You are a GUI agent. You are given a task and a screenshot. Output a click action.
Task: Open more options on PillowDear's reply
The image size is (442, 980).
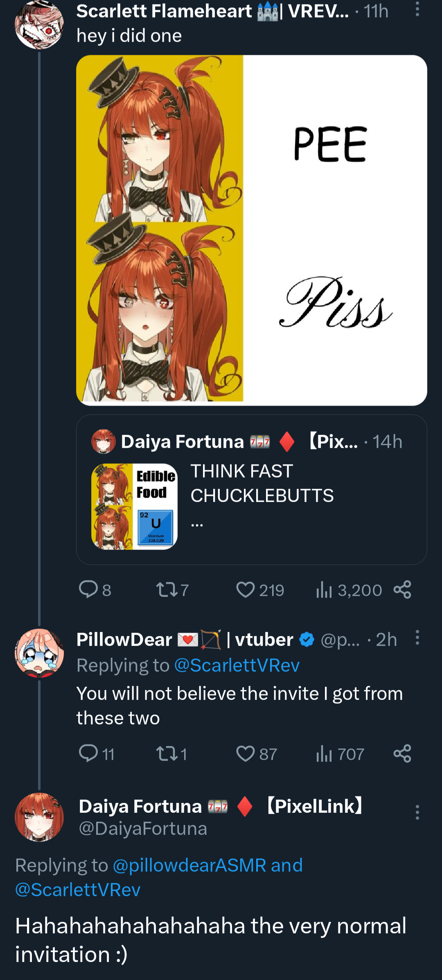point(417,637)
